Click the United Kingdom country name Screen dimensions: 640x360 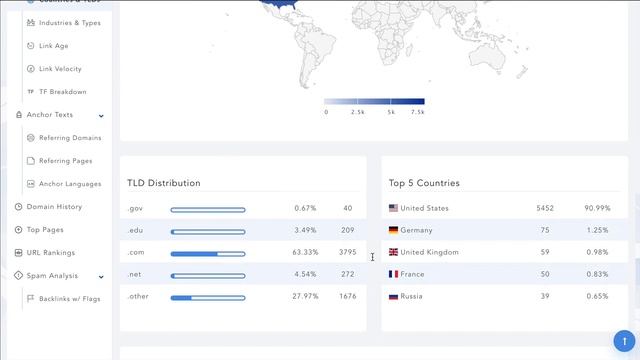(429, 252)
